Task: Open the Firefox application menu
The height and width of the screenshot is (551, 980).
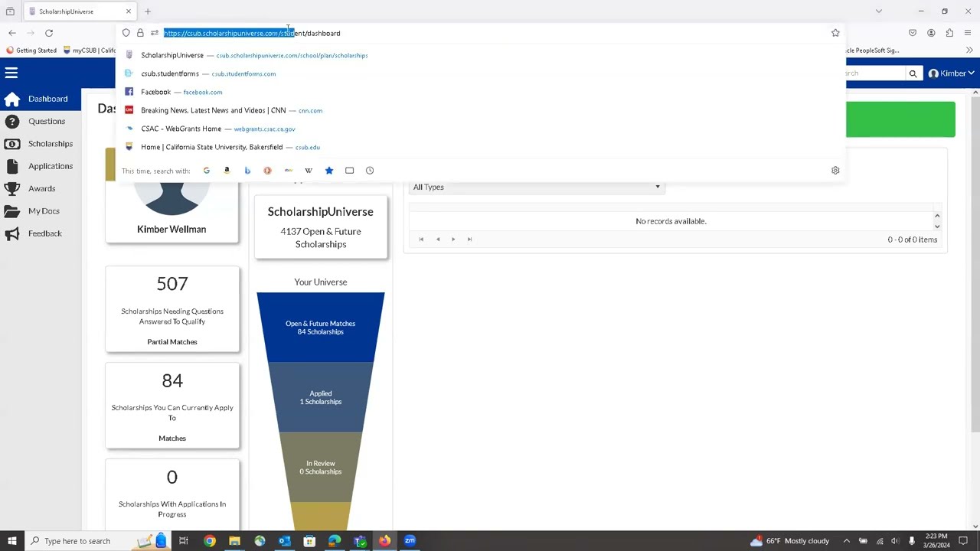Action: tap(968, 33)
